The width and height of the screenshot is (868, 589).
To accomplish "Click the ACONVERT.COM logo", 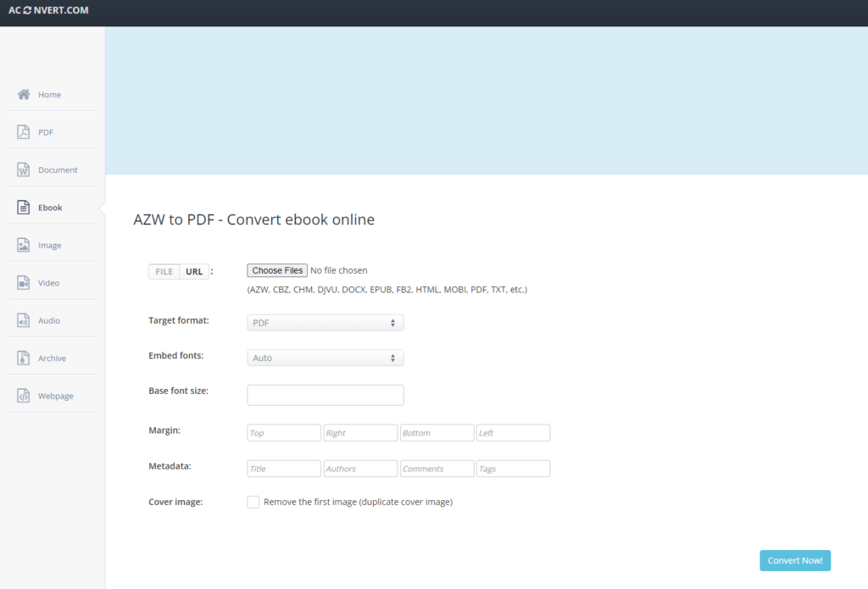I will tap(48, 11).
